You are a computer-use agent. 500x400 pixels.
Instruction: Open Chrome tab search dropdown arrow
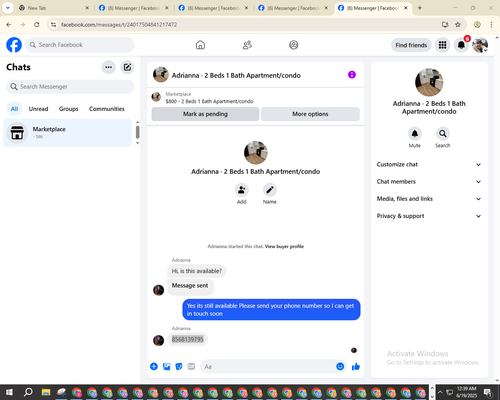click(x=8, y=8)
